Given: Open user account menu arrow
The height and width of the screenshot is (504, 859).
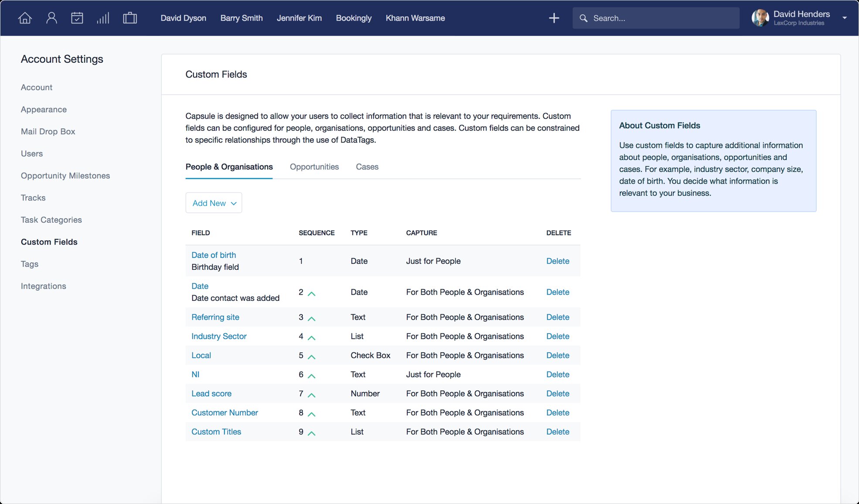Looking at the screenshot, I should pos(844,18).
